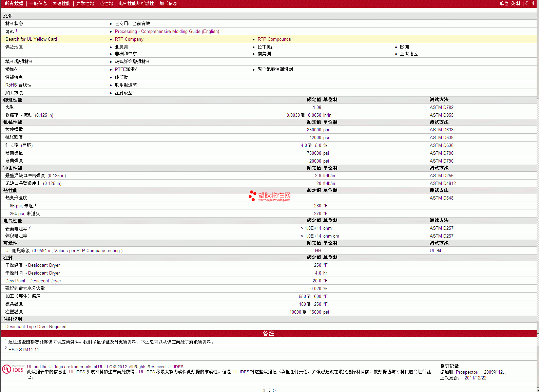The width and height of the screenshot is (539, 392).
Task: Select 玻璃纤维增强材料 filler text
Action: coord(132,61)
